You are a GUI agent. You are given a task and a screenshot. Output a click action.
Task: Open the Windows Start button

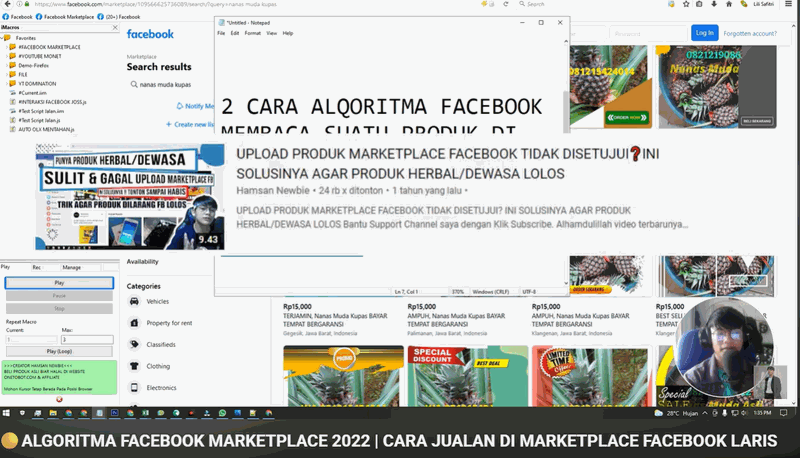tap(8, 412)
